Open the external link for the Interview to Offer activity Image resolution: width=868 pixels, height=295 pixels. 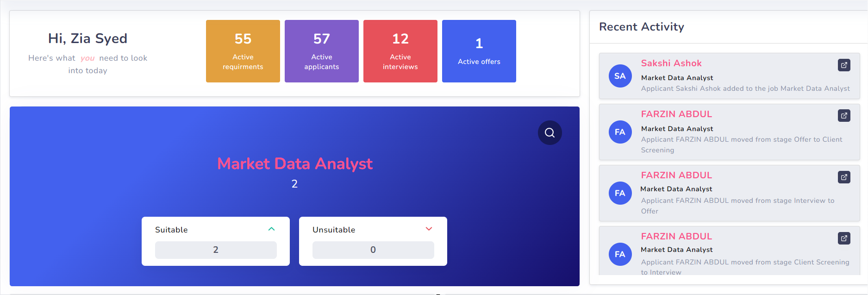coord(844,177)
